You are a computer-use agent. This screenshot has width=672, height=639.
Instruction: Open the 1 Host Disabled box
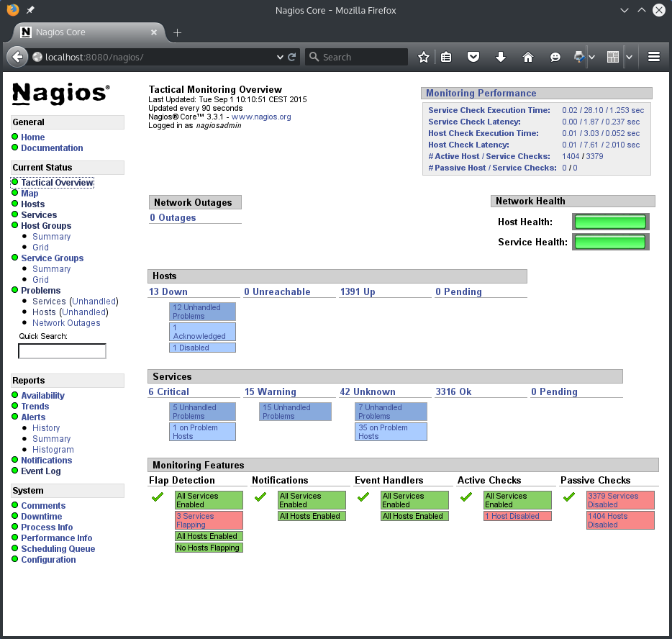pyautogui.click(x=517, y=516)
